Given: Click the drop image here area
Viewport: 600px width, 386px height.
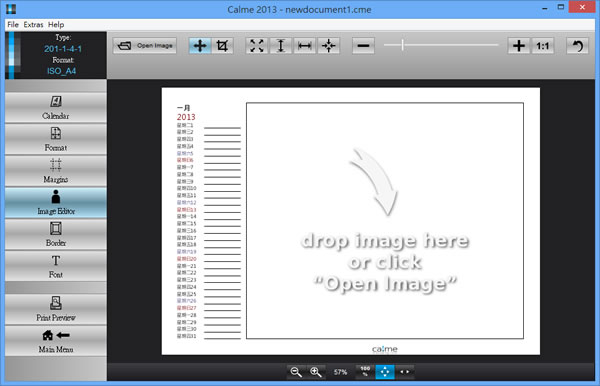Looking at the screenshot, I should [385, 221].
